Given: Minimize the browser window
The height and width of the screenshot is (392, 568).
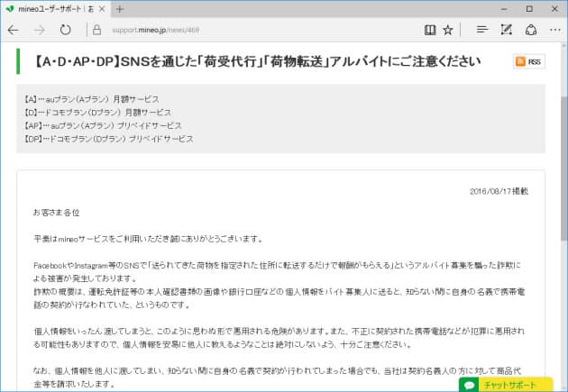Looking at the screenshot, I should (x=504, y=9).
